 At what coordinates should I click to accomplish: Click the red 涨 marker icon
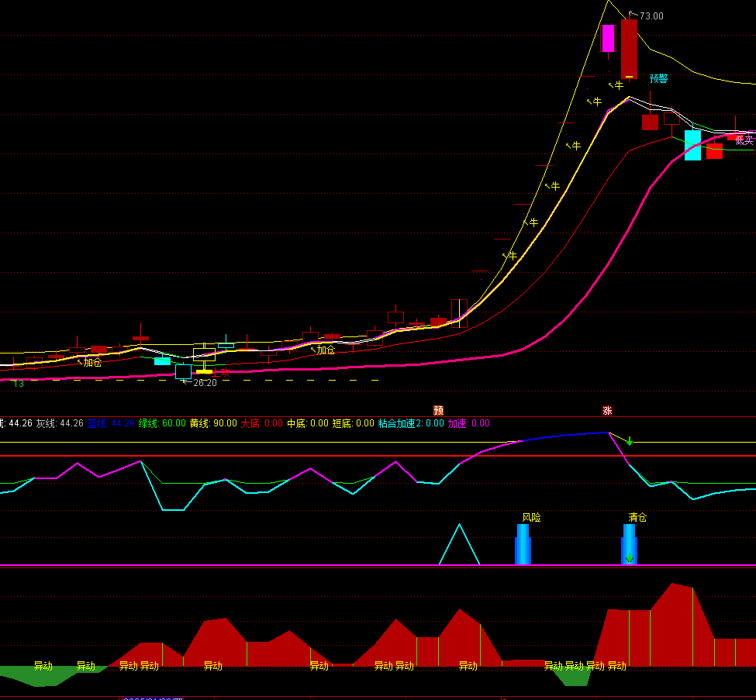click(607, 410)
